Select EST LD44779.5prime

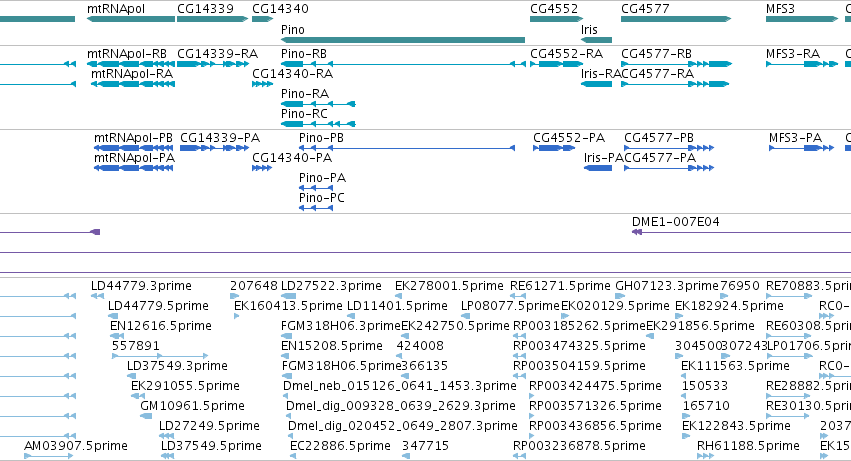pyautogui.click(x=111, y=316)
